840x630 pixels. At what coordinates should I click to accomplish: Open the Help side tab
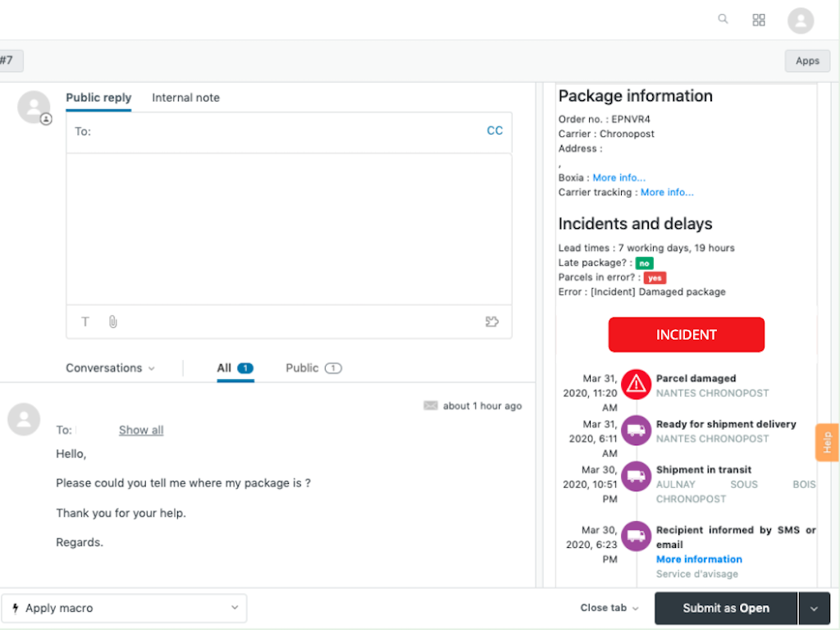827,442
